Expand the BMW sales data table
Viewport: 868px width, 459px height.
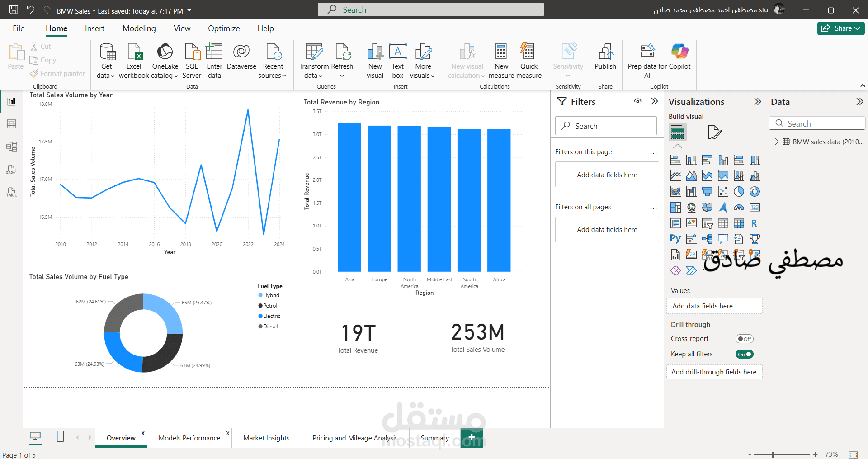pos(777,142)
